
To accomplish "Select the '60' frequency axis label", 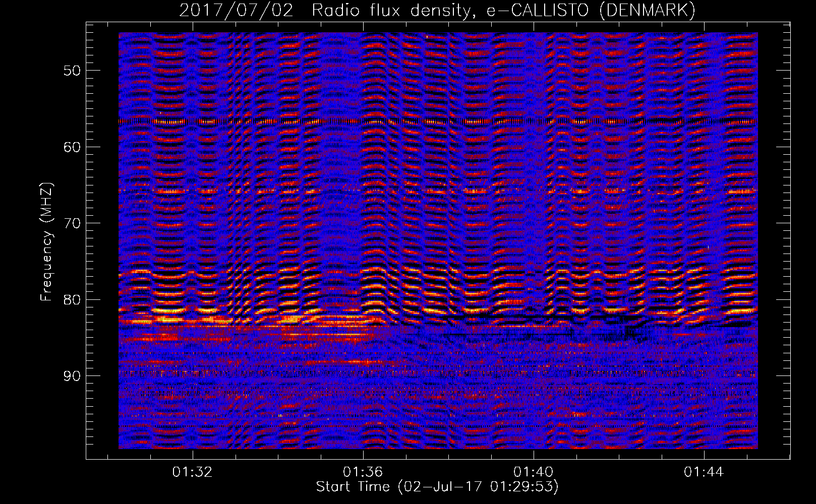I will tap(72, 147).
